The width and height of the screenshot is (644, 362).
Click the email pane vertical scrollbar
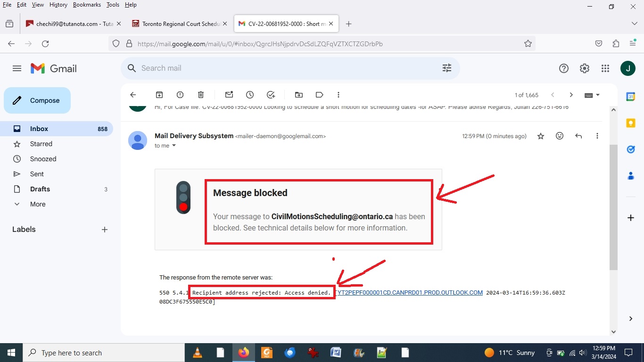click(613, 207)
